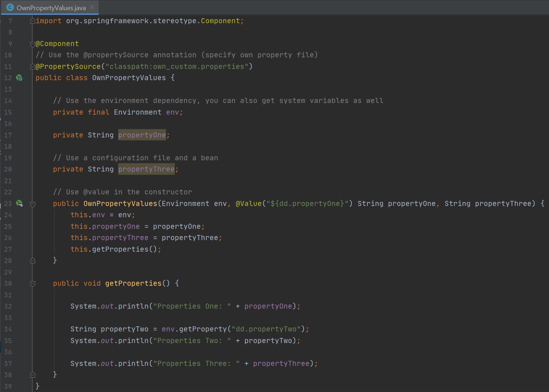Click the highlighted propertyOne field declaration
The image size is (549, 392).
click(142, 135)
